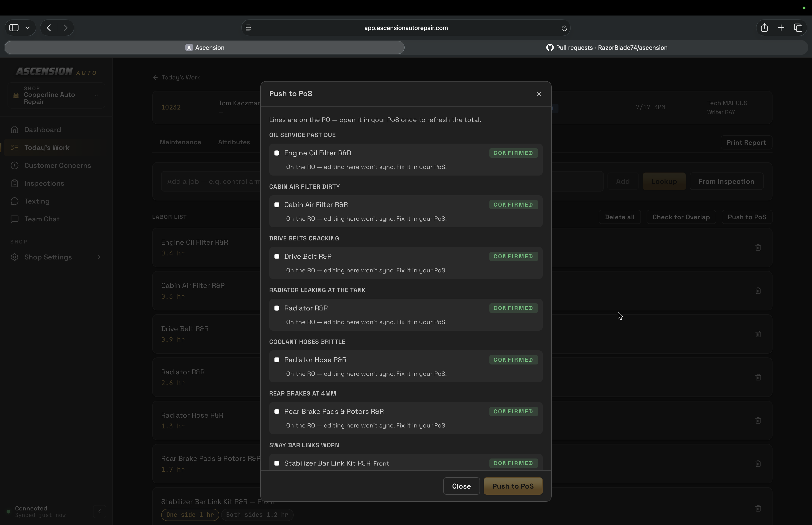Delete Rear Brake Pads & Rotors with trash icon

(758, 464)
